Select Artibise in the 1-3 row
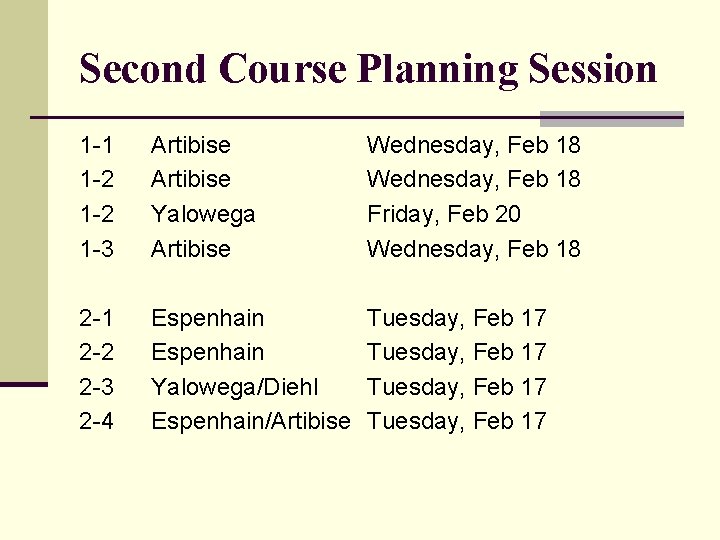Viewport: 720px width, 540px height. coord(190,249)
